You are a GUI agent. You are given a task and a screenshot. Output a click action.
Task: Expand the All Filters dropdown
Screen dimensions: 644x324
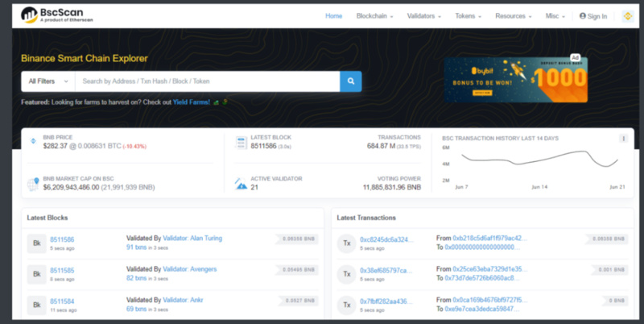[x=48, y=81]
